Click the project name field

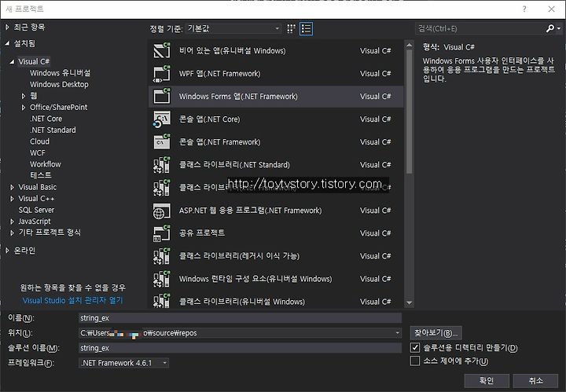pyautogui.click(x=240, y=317)
